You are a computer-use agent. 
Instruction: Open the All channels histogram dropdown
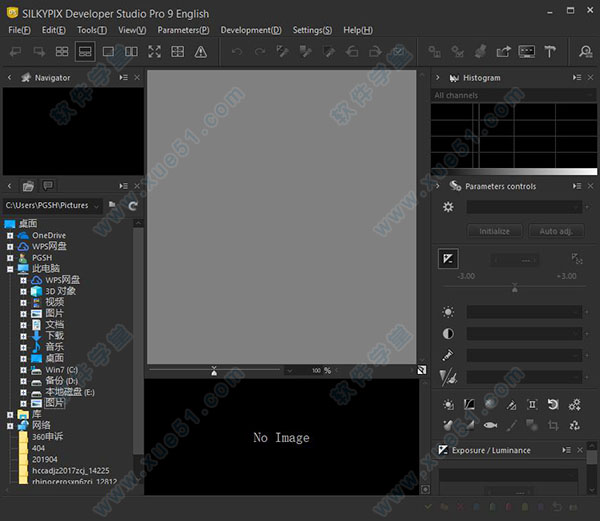(513, 95)
